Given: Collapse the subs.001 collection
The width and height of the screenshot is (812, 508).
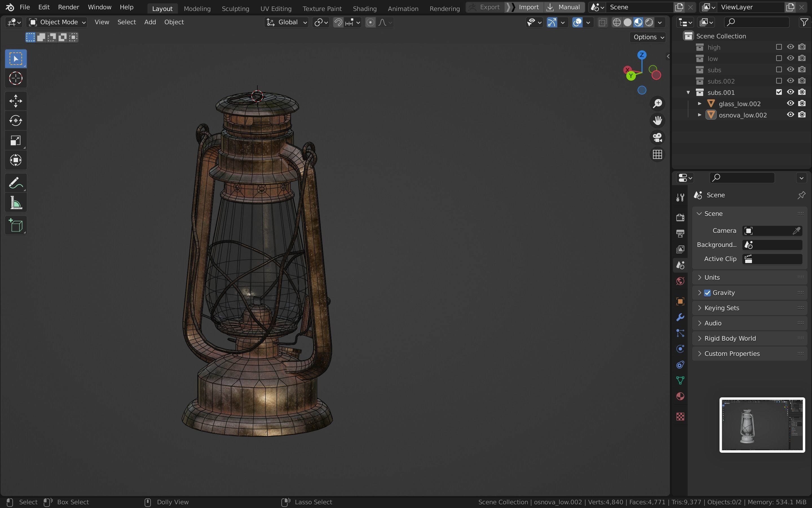Looking at the screenshot, I should point(688,92).
